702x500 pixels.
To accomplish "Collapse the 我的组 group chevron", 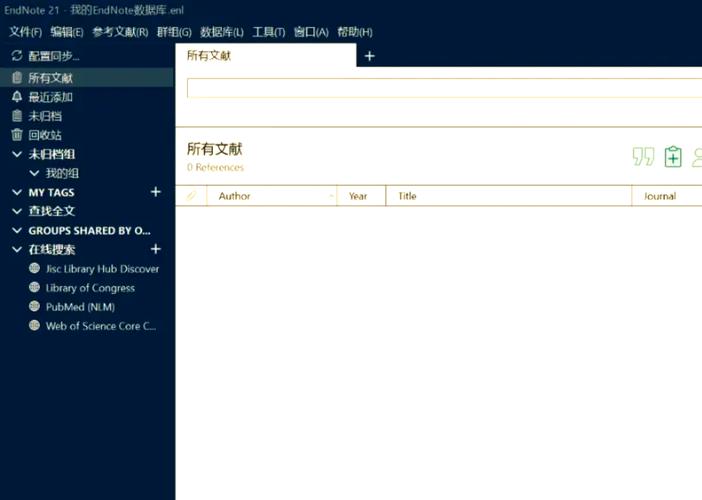I will [x=34, y=173].
